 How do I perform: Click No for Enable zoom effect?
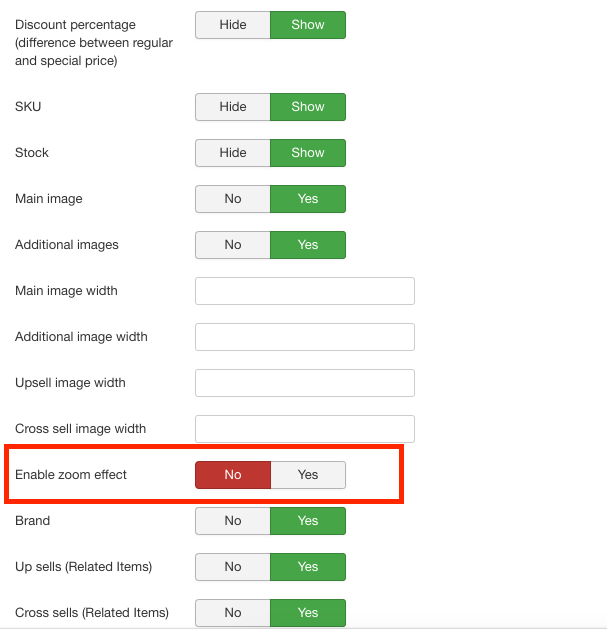(x=233, y=475)
